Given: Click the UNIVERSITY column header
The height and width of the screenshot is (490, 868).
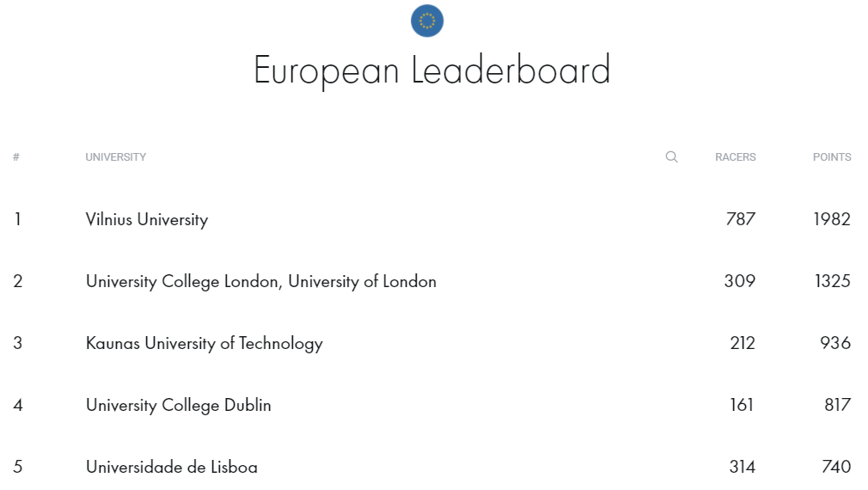Looking at the screenshot, I should 116,157.
